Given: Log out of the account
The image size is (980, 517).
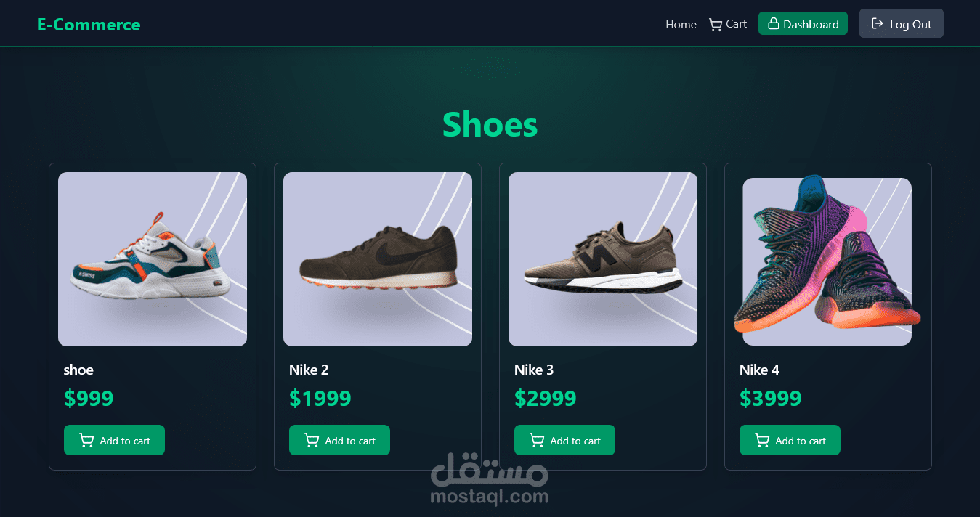Looking at the screenshot, I should 901,23.
